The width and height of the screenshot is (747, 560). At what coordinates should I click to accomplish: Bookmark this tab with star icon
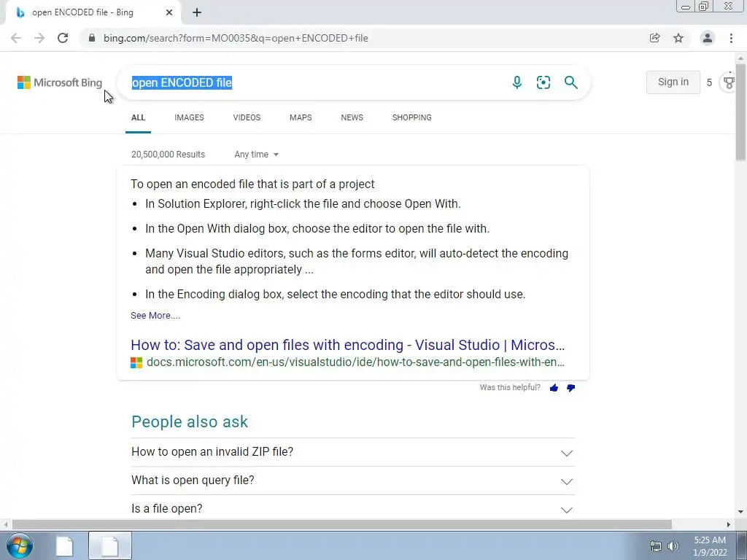(x=678, y=38)
